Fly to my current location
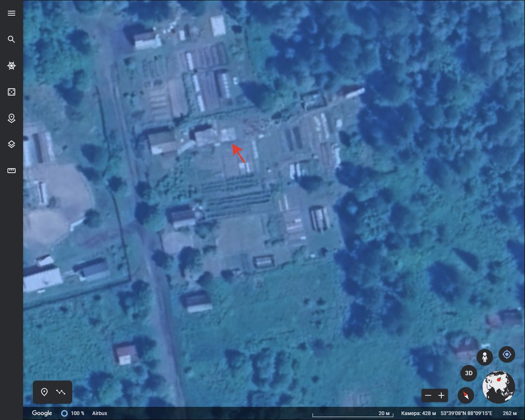 click(506, 355)
